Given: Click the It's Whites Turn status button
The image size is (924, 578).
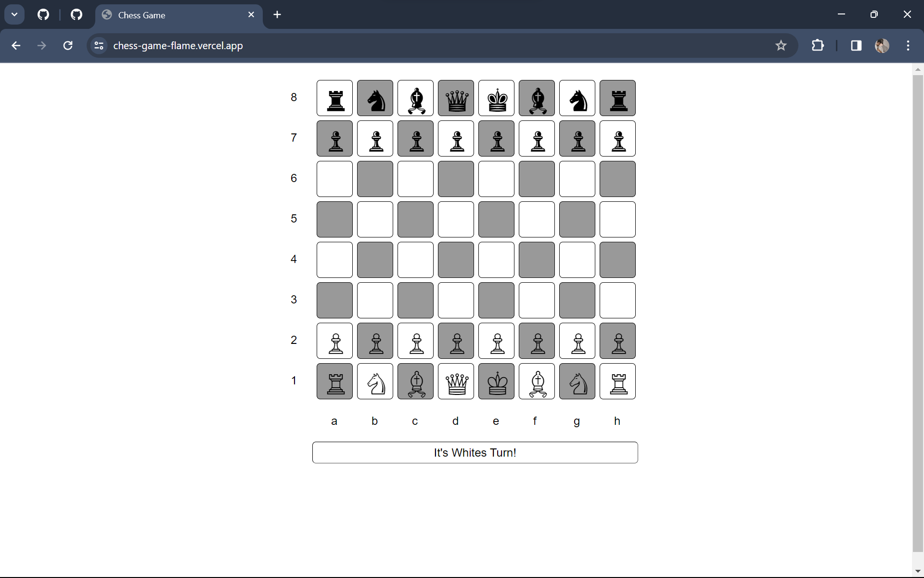Looking at the screenshot, I should tap(475, 452).
